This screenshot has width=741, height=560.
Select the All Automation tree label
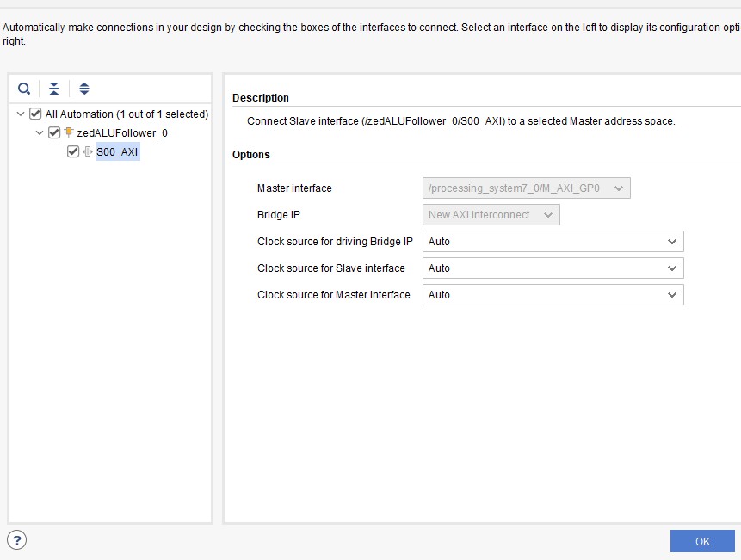[127, 114]
